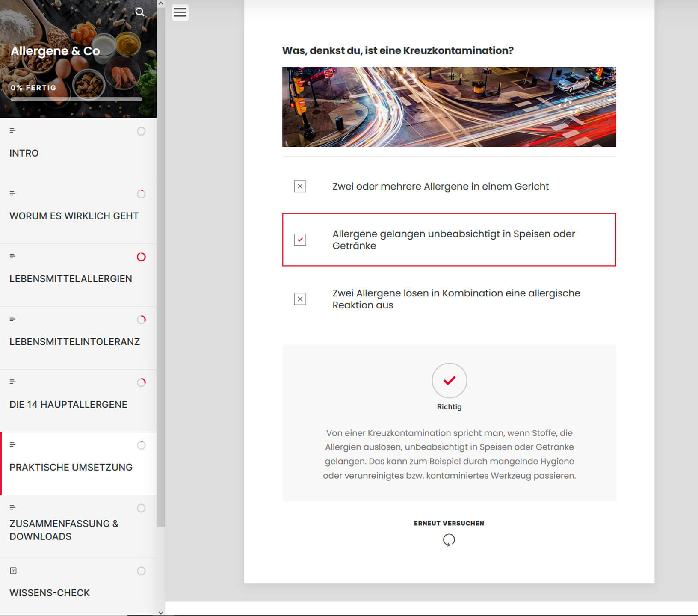The height and width of the screenshot is (616, 698).
Task: Check the box for 'Zwei oder mehrere Allergene'
Action: 300,187
